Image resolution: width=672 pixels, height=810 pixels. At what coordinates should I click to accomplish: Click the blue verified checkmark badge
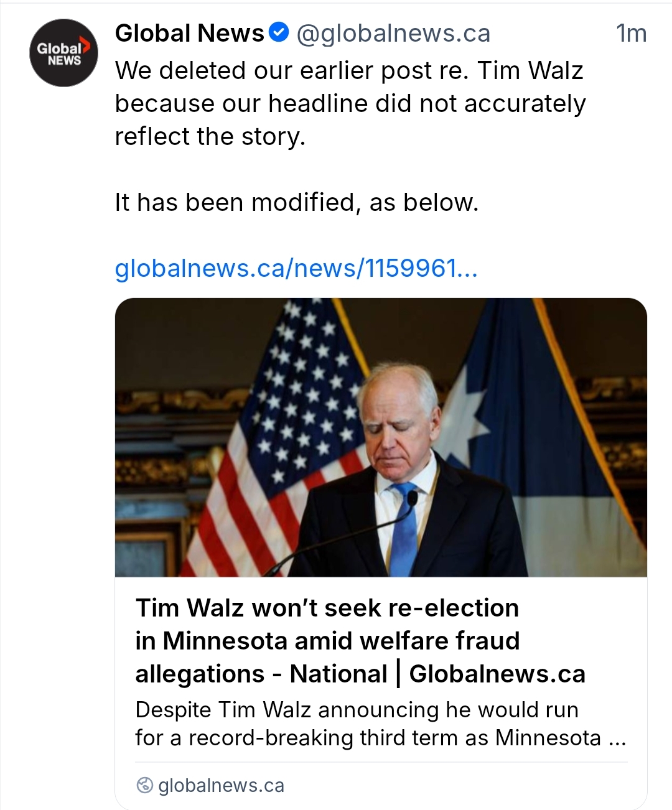click(x=279, y=32)
